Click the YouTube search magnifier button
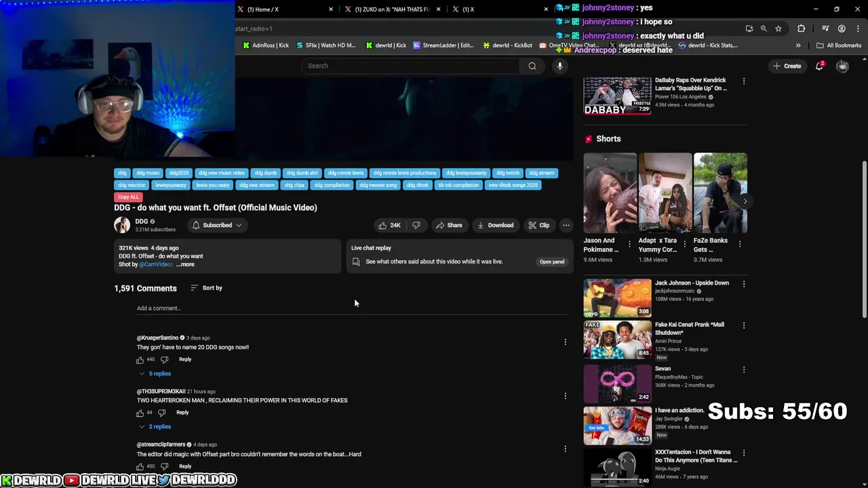 [532, 66]
